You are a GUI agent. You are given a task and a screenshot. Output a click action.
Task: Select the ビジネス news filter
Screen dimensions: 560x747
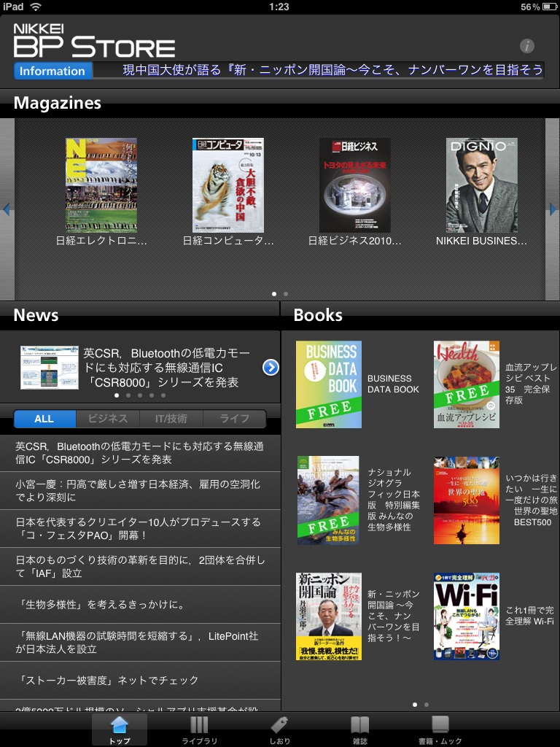108,419
